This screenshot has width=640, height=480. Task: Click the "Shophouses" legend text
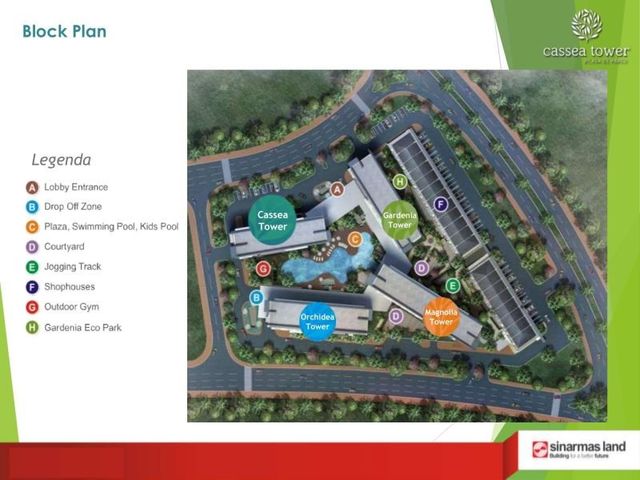(69, 287)
